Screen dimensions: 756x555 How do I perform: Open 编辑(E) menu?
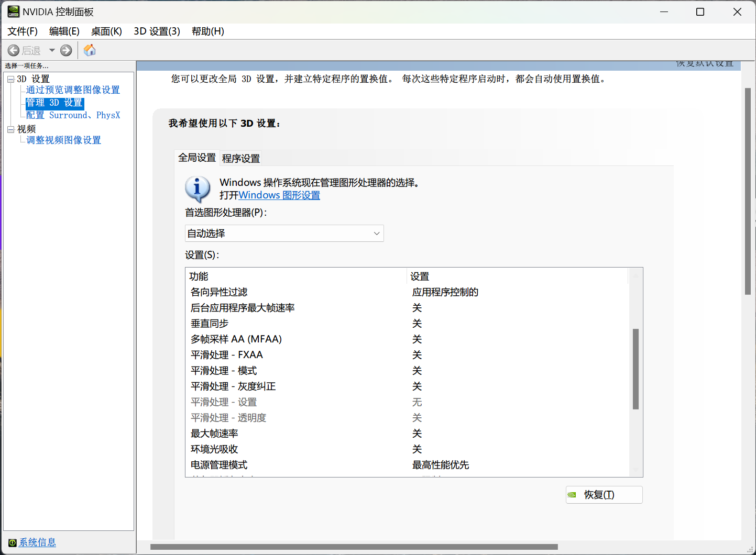coord(64,31)
